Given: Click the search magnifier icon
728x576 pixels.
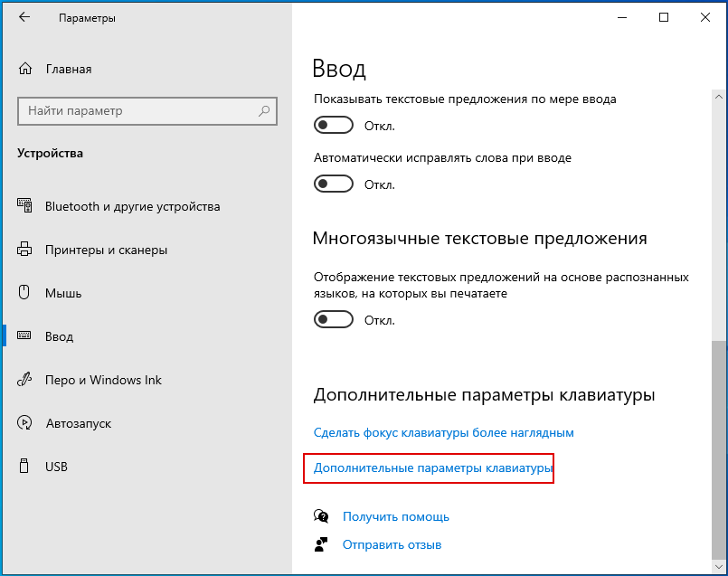Looking at the screenshot, I should point(264,111).
